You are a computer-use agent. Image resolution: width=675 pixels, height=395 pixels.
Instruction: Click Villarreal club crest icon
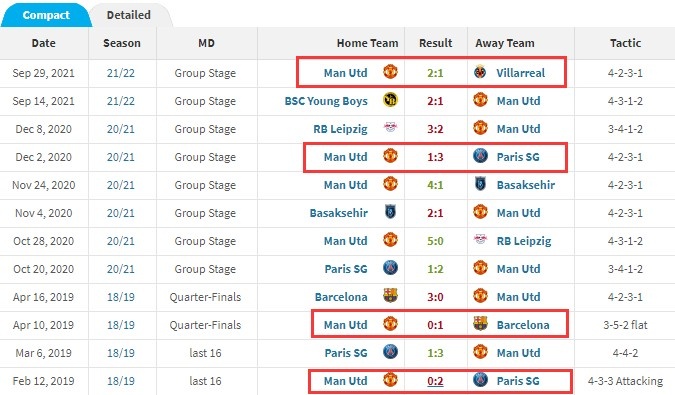[480, 72]
